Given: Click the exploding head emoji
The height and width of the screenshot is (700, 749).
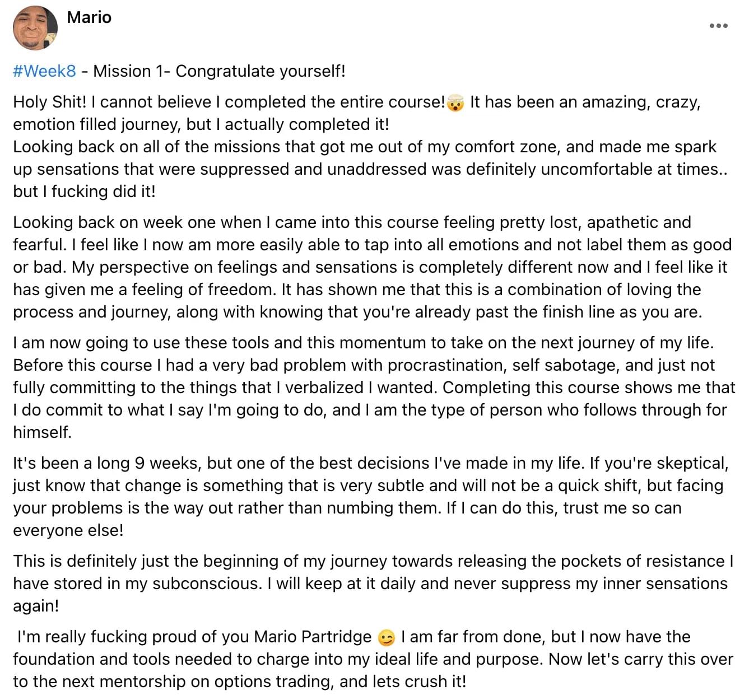Looking at the screenshot, I should 456,102.
